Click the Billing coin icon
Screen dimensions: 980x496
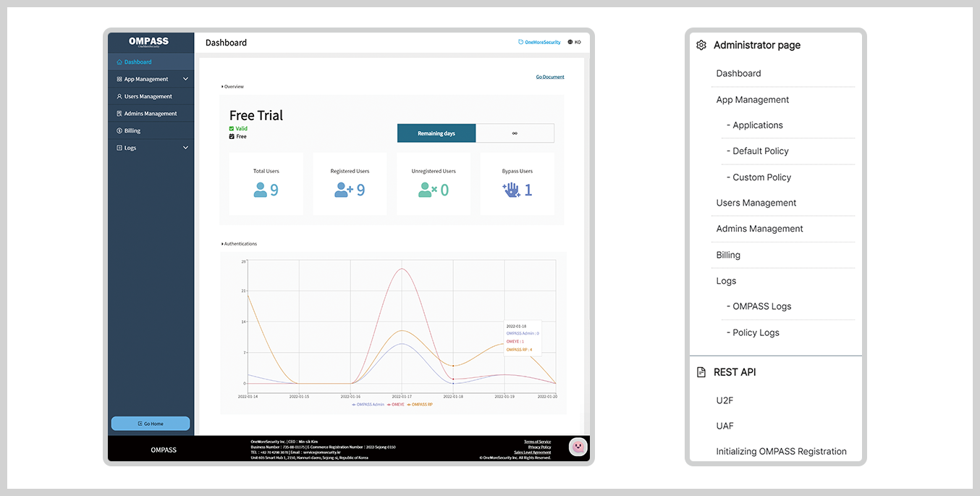point(119,131)
